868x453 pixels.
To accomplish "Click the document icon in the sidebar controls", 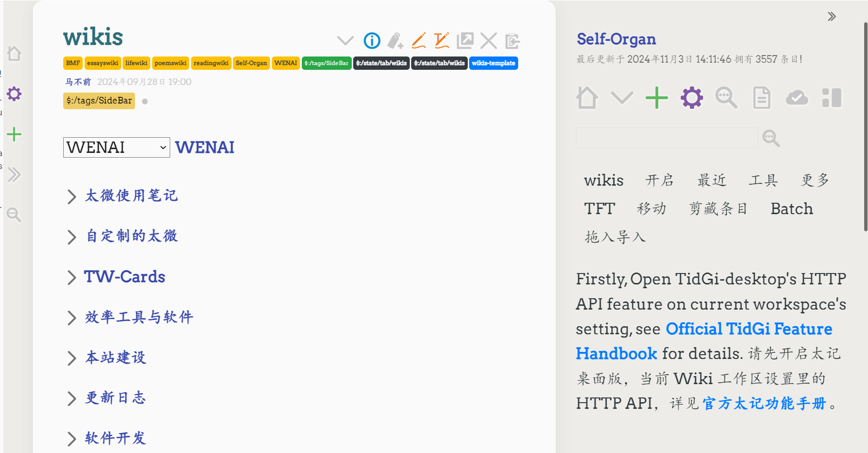I will click(762, 98).
